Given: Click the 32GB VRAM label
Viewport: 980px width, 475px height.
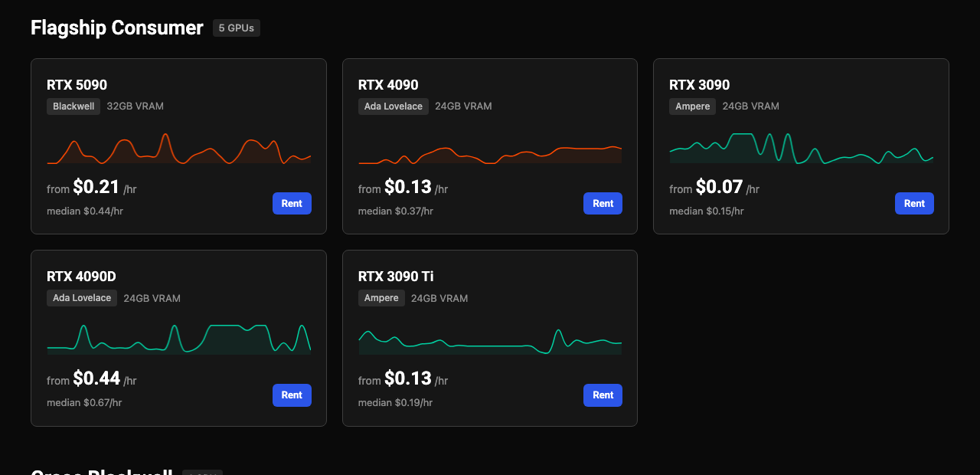Looking at the screenshot, I should 136,106.
